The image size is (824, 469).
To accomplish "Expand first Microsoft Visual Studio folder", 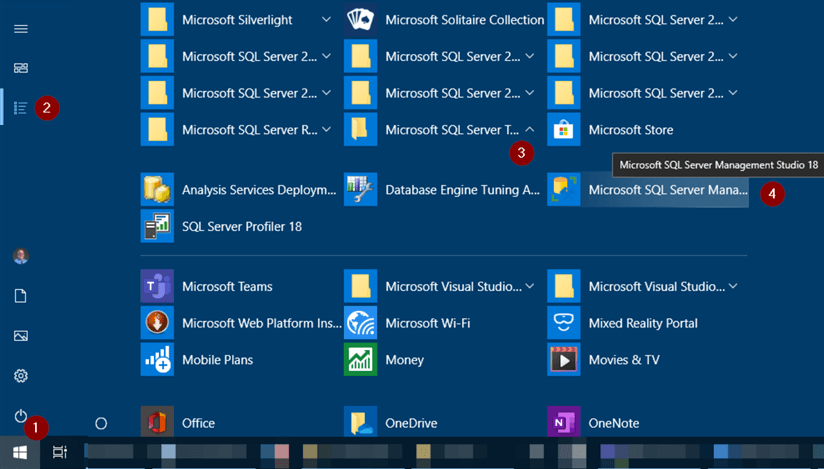I will 530,287.
